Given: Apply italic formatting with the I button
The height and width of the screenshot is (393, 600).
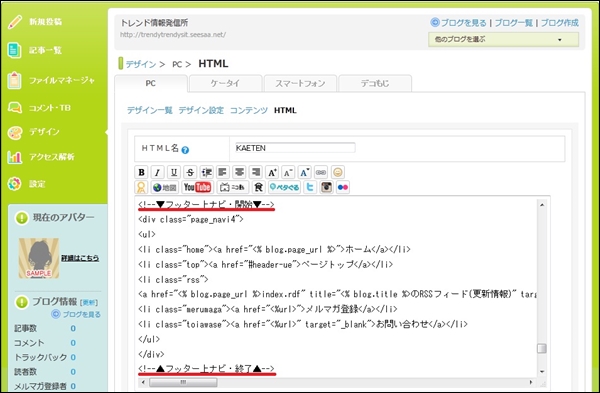Looking at the screenshot, I should [157, 173].
